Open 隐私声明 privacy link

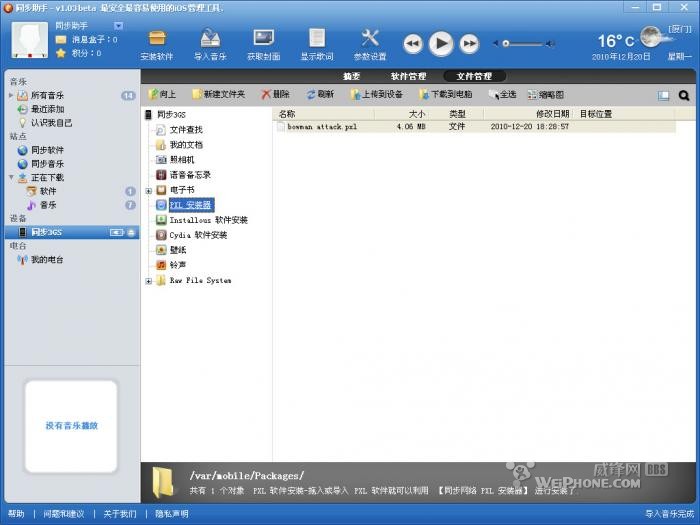point(171,514)
